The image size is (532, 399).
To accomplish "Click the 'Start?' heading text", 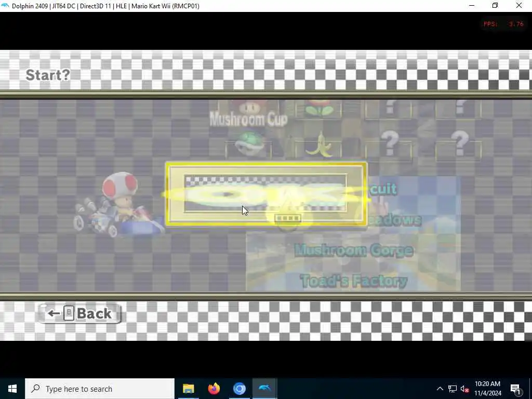I will pos(48,75).
